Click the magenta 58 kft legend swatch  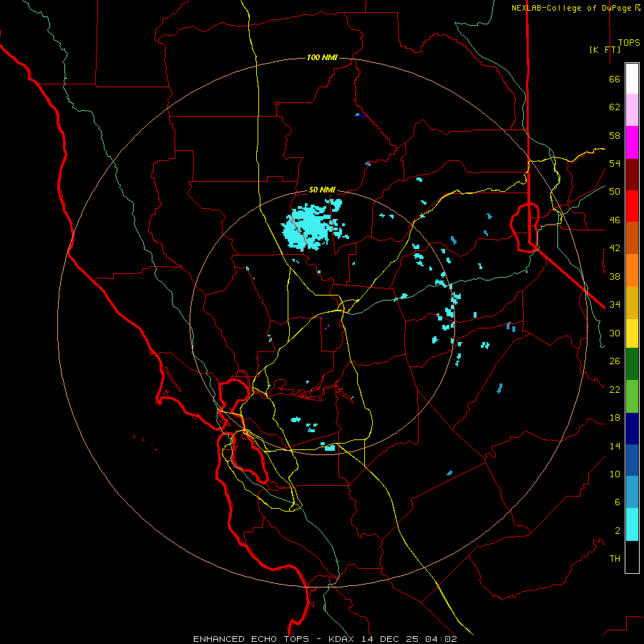point(632,142)
